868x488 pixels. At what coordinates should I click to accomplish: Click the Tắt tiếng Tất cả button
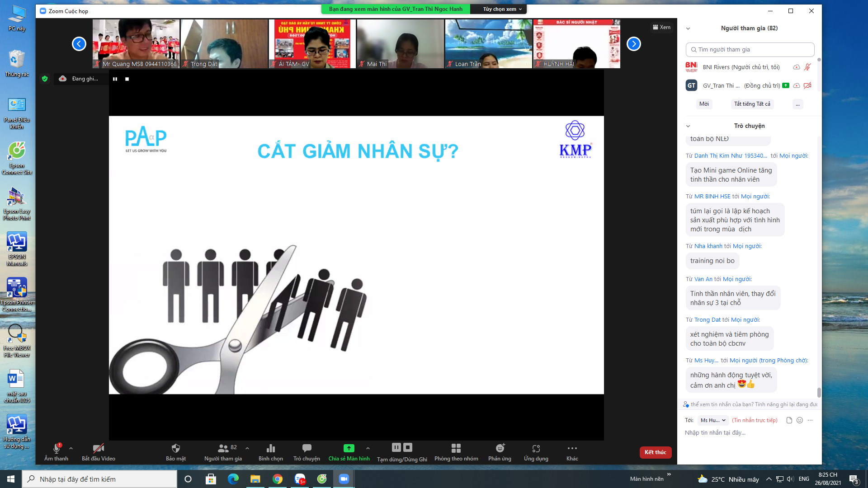coord(752,104)
